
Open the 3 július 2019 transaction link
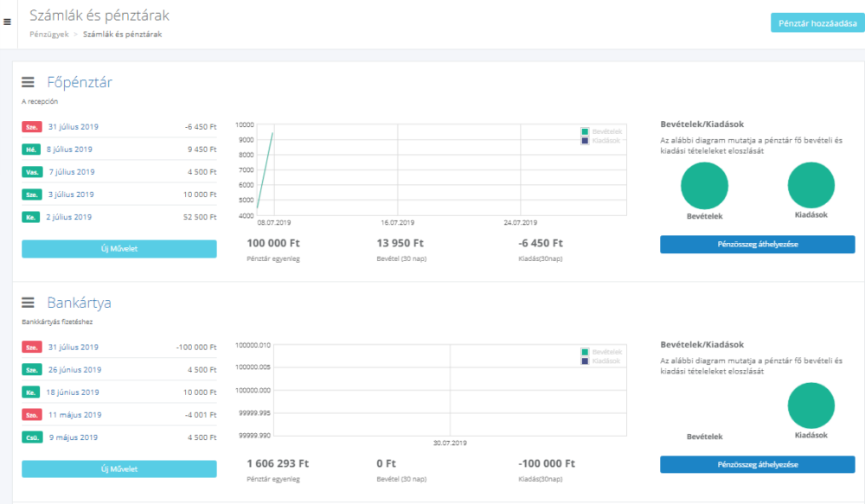coord(71,195)
